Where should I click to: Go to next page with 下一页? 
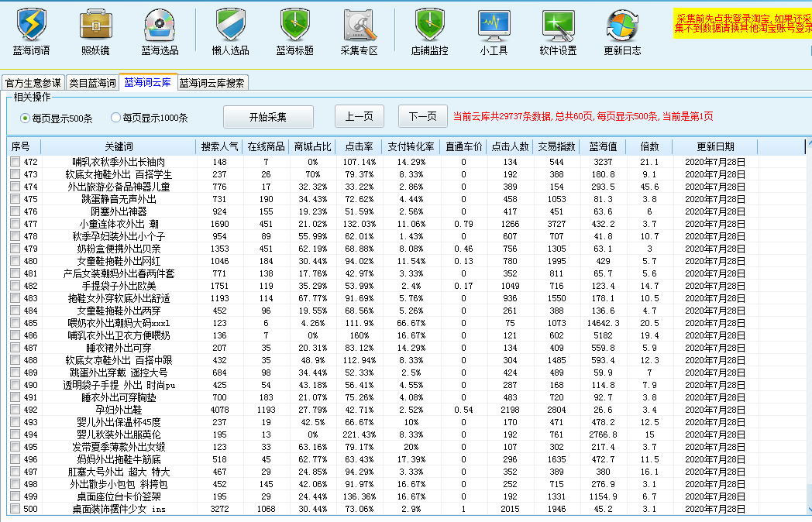(x=421, y=116)
